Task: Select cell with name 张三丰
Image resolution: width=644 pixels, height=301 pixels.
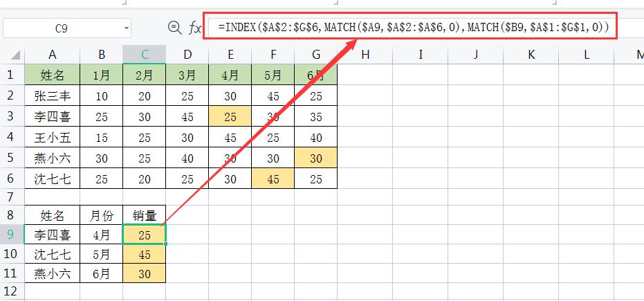Action: 52,95
